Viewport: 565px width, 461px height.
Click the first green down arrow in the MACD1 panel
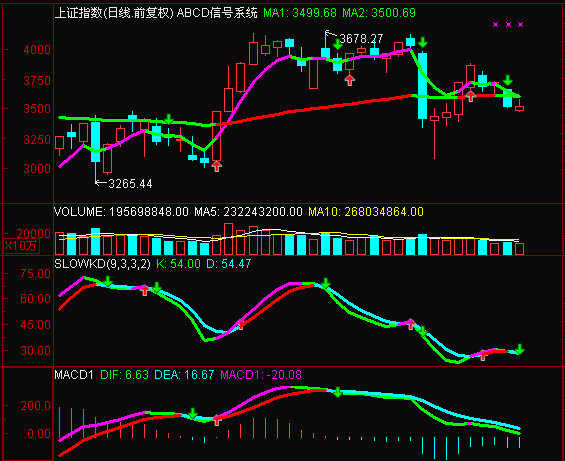coord(193,413)
